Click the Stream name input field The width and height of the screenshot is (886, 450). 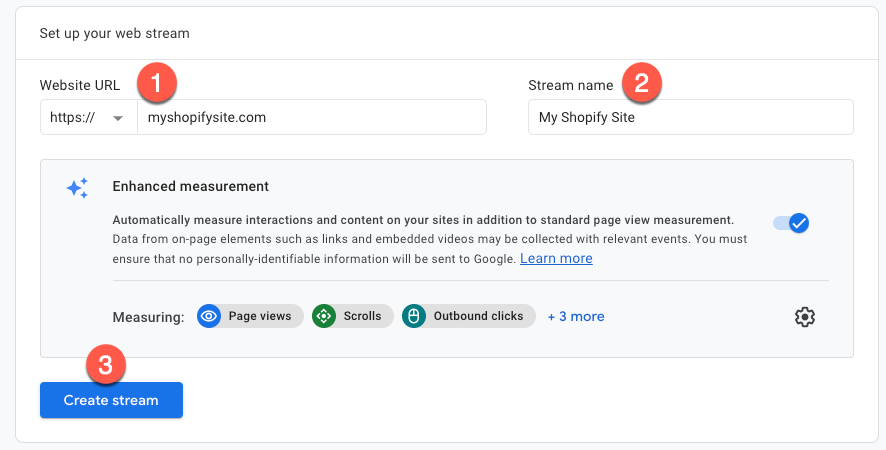(x=690, y=117)
